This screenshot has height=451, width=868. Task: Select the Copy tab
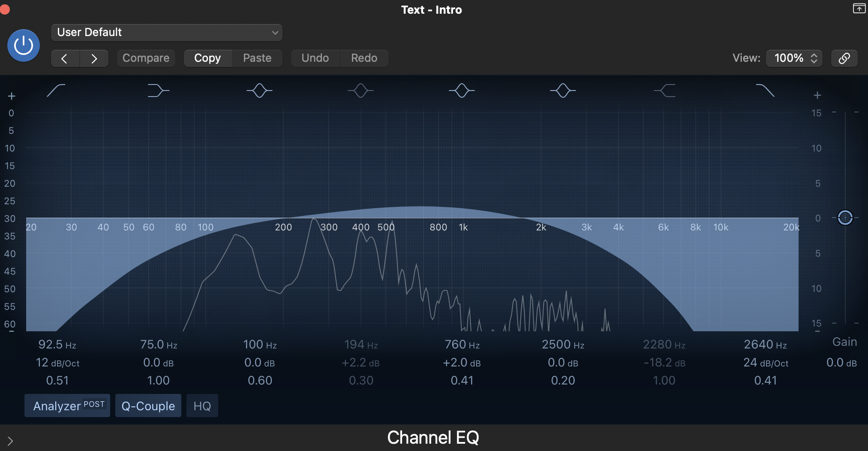point(207,58)
